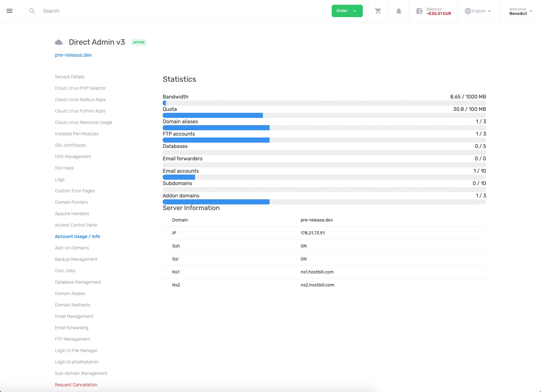Open Sub-domain Management
Screen dimensions: 541x392
81,373
